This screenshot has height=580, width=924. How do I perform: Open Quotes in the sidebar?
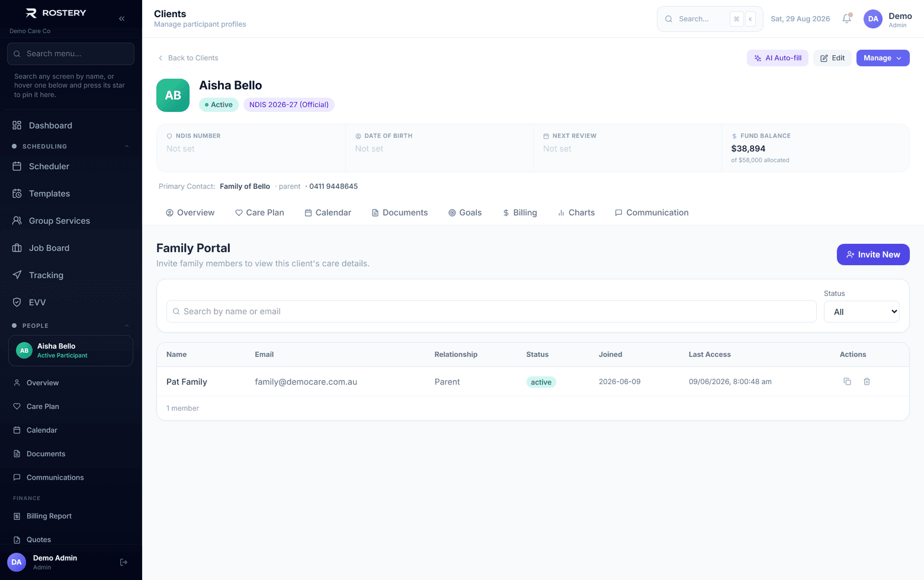pyautogui.click(x=71, y=540)
